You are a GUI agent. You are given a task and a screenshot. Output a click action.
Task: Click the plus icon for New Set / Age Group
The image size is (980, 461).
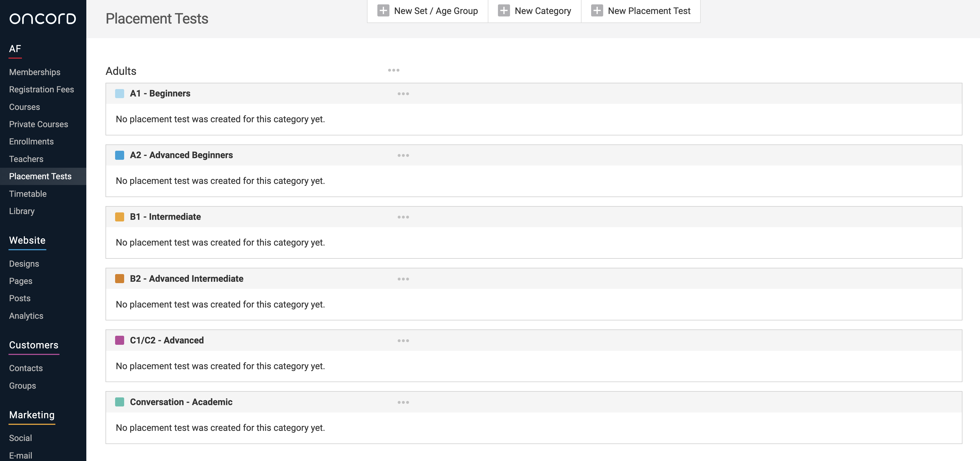click(x=383, y=11)
